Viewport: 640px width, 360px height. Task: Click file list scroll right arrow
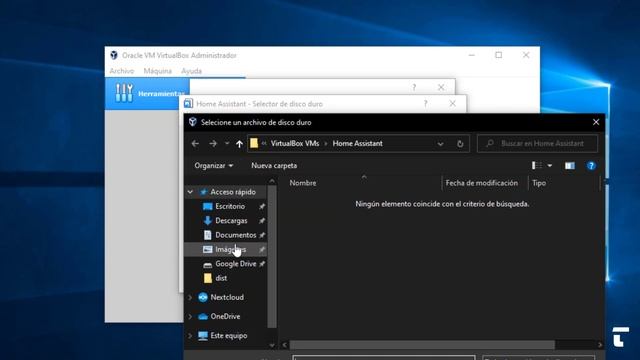[600, 345]
